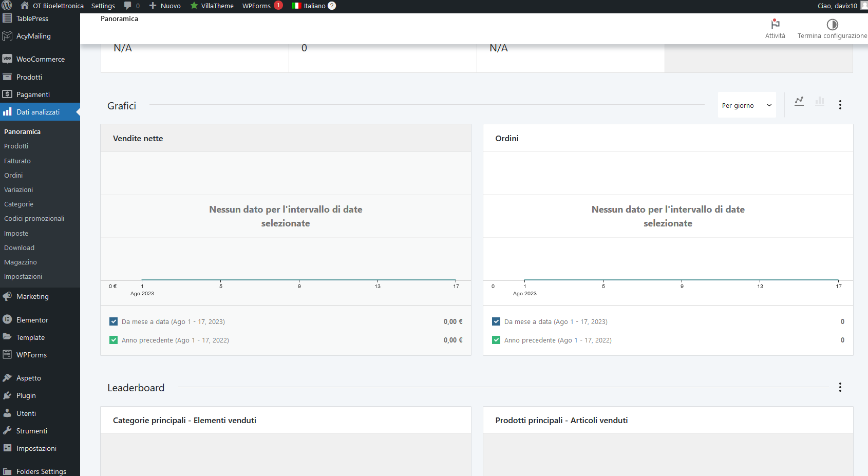Uncheck Anno precedente in Vendite nette
Screen dimensions: 868x476
coord(114,340)
